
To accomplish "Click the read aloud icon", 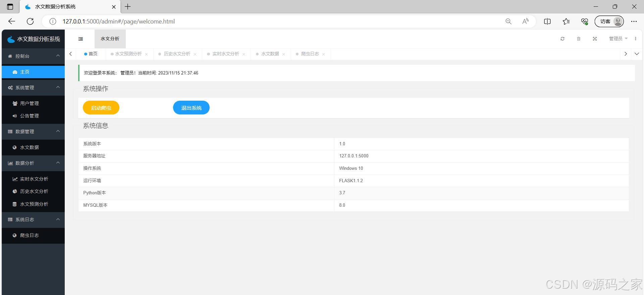I will pos(525,21).
